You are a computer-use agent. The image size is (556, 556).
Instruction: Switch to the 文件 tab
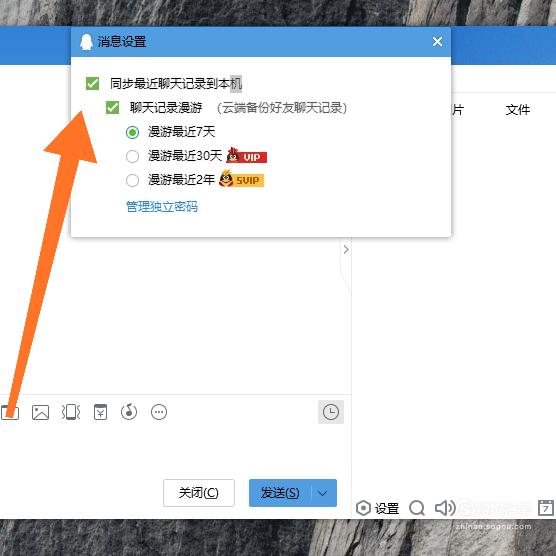pos(518,110)
